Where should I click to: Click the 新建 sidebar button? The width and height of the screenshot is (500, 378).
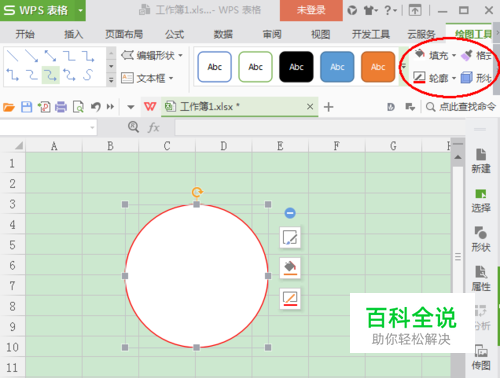click(481, 161)
